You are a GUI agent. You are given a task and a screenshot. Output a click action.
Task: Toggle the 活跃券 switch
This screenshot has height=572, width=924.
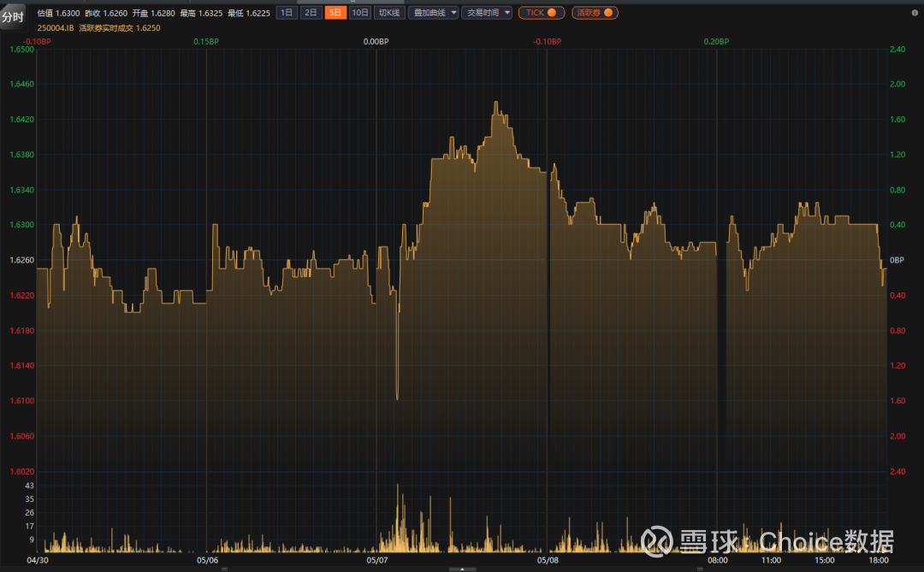coord(595,13)
